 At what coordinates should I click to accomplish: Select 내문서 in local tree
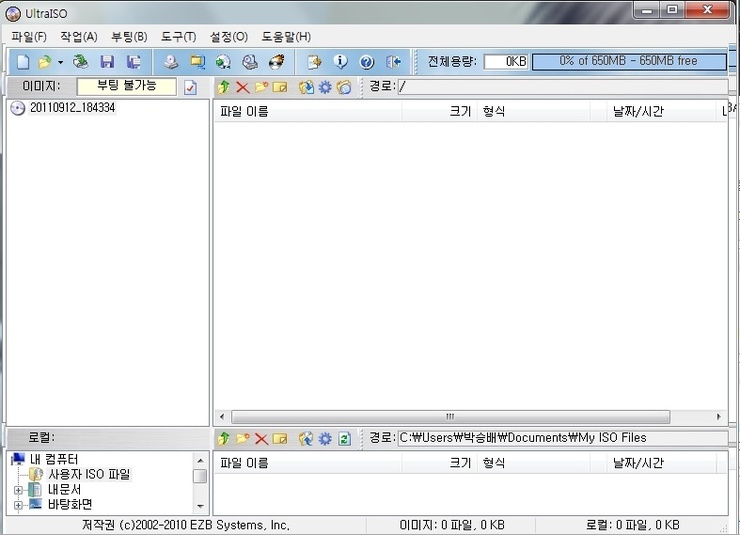click(x=64, y=490)
